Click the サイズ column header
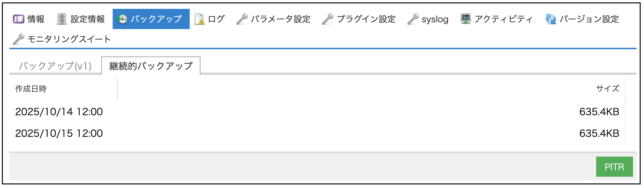The width and height of the screenshot is (644, 188). point(607,89)
